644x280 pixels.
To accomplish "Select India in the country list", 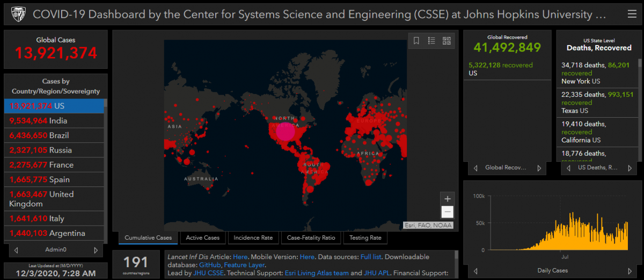I will [54, 120].
